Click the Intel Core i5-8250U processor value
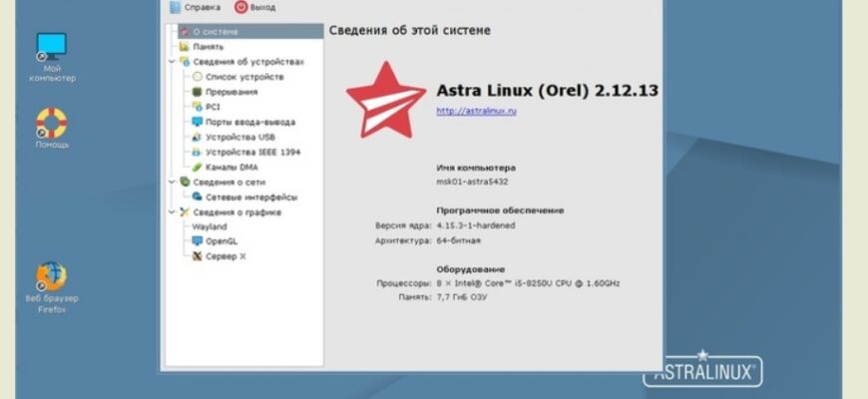This screenshot has height=399, width=868. click(528, 282)
